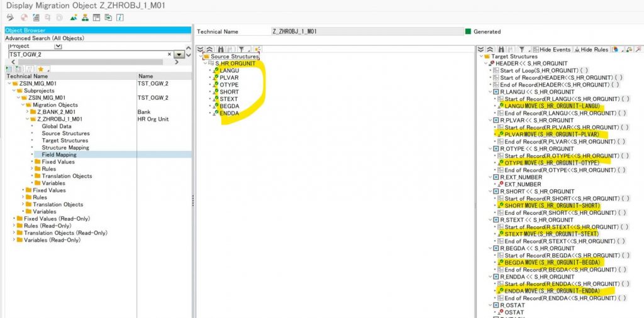Click the stacked-list icon in the top toolbar
The height and width of the screenshot is (318, 644).
tap(36, 18)
